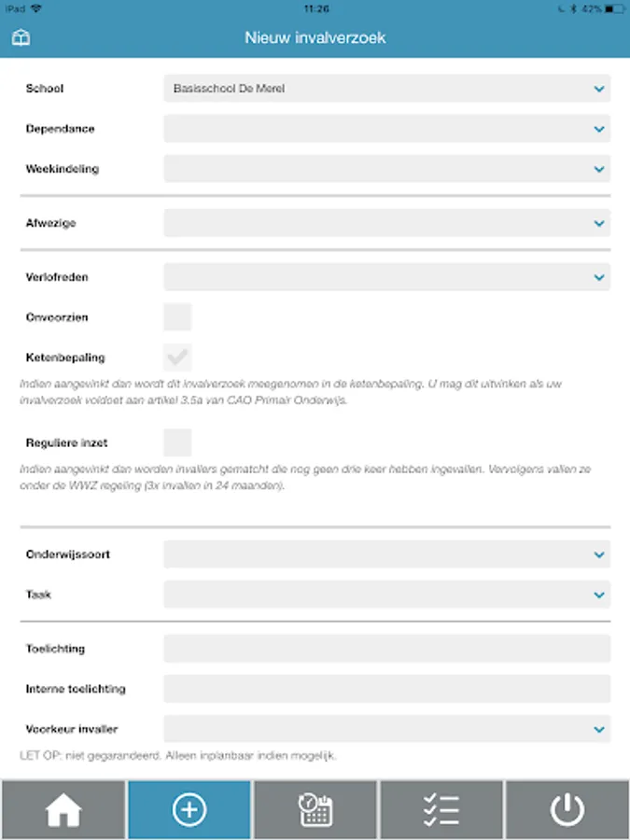The width and height of the screenshot is (630, 840).
Task: Expand the Verlofreden dropdown
Action: pyautogui.click(x=386, y=277)
